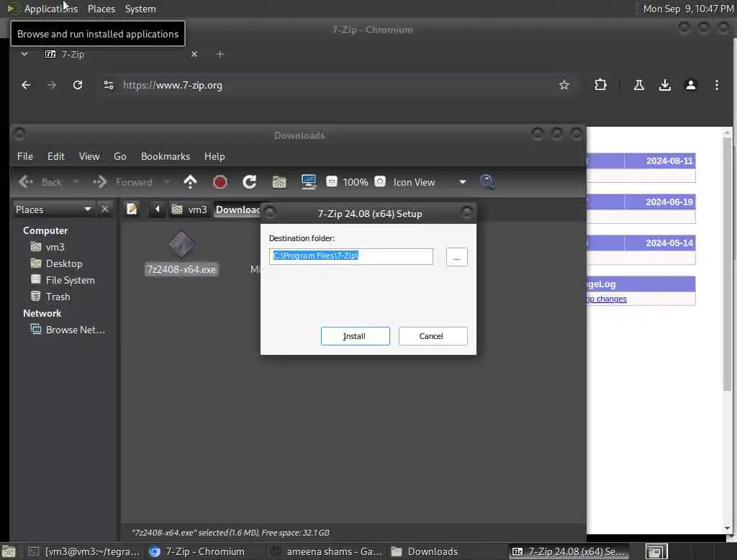The height and width of the screenshot is (560, 737).
Task: Go forward in Chromium browser
Action: coord(52,85)
